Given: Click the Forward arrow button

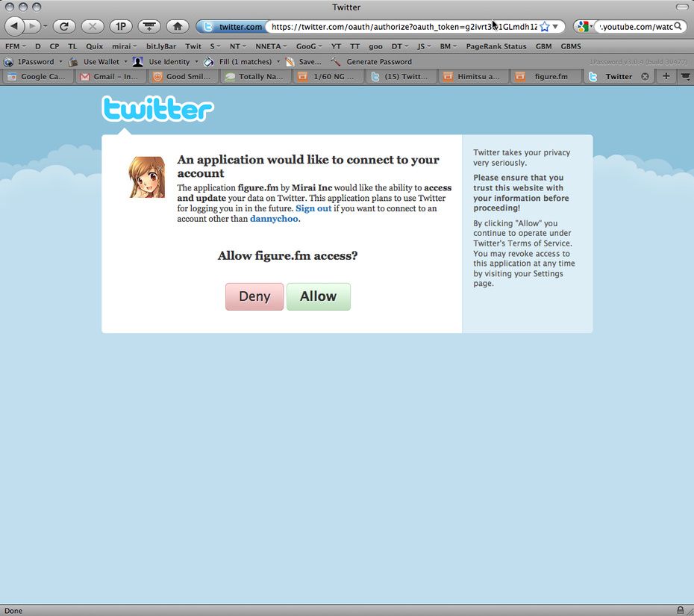Looking at the screenshot, I should tap(32, 27).
